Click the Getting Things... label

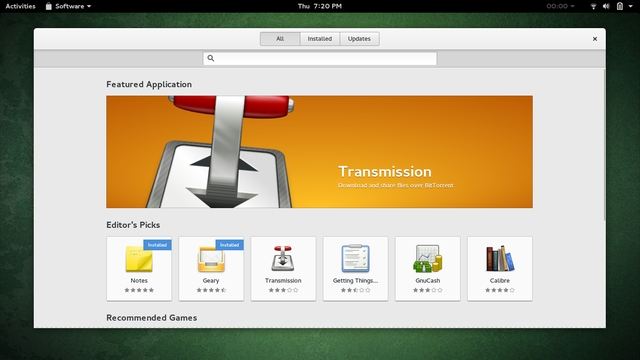click(355, 281)
